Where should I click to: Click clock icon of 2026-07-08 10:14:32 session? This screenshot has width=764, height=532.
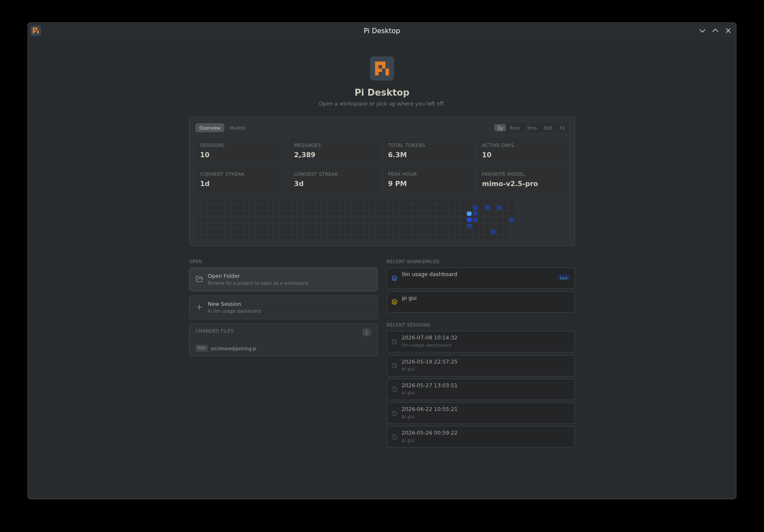[x=394, y=342]
